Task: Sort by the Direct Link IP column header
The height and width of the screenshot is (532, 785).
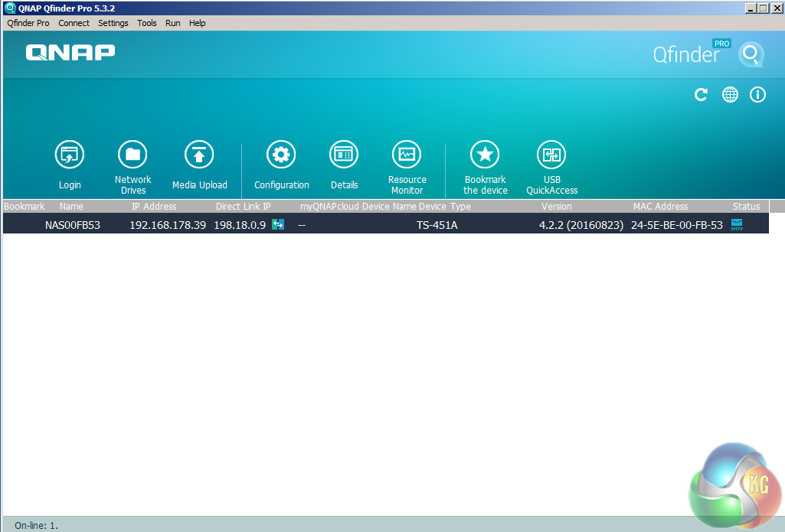Action: tap(244, 206)
